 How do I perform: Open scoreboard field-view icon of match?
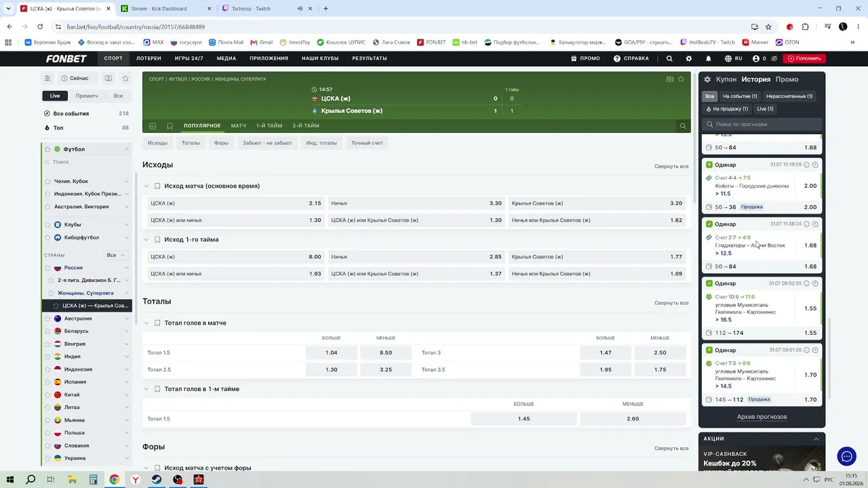click(670, 79)
